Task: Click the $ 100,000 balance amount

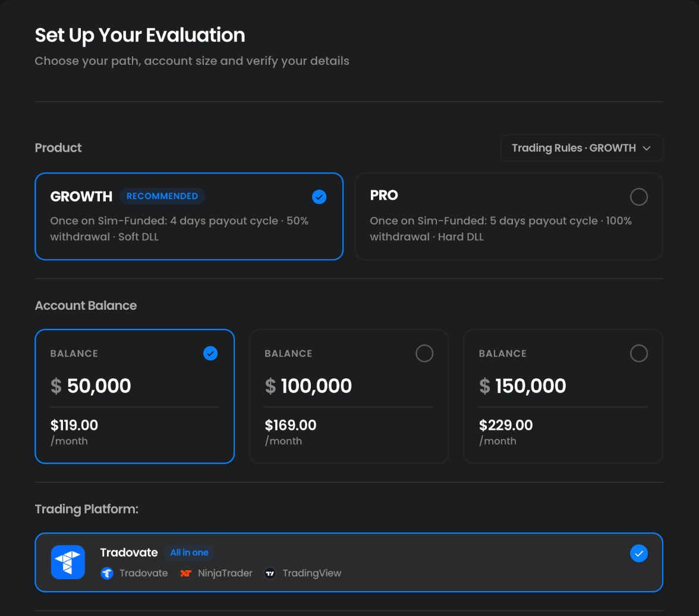Action: pyautogui.click(x=308, y=386)
